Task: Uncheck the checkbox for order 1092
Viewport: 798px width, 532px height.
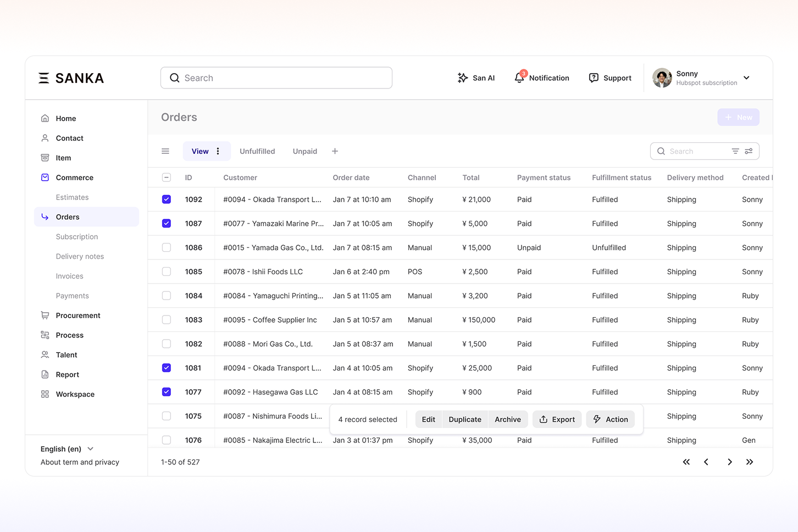Action: 167,199
